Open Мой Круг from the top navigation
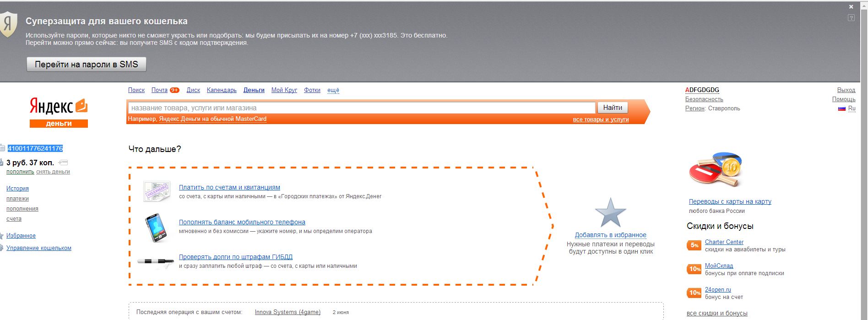This screenshot has height=320, width=868. click(284, 90)
